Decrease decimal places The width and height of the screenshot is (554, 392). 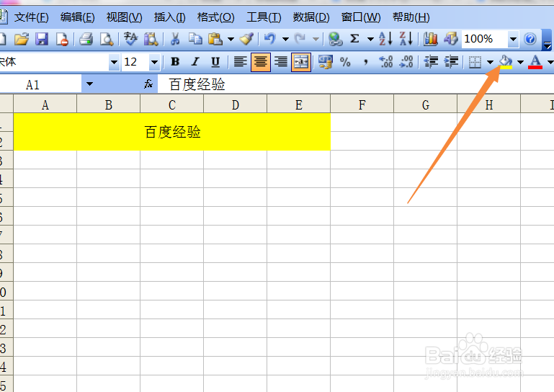(406, 62)
